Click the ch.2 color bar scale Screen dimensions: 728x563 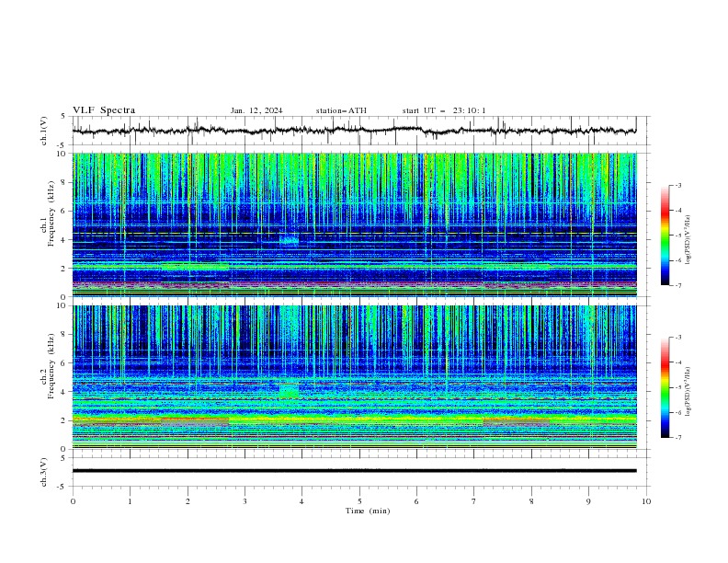point(665,387)
